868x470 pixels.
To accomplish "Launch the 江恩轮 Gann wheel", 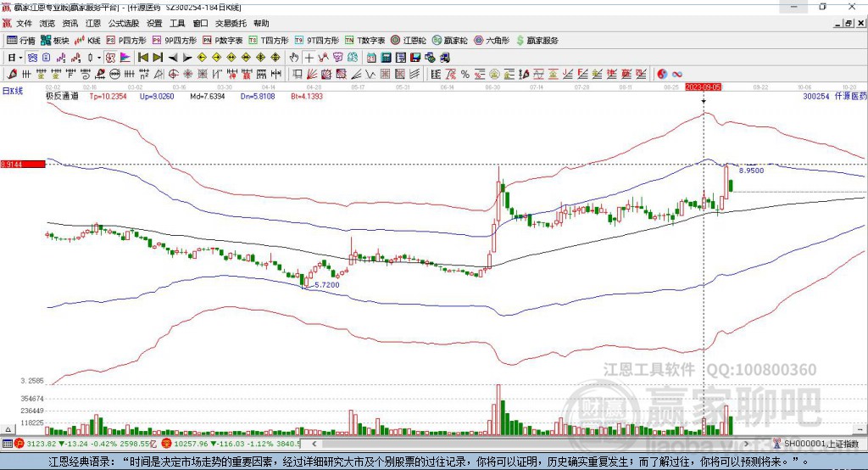I will click(409, 41).
